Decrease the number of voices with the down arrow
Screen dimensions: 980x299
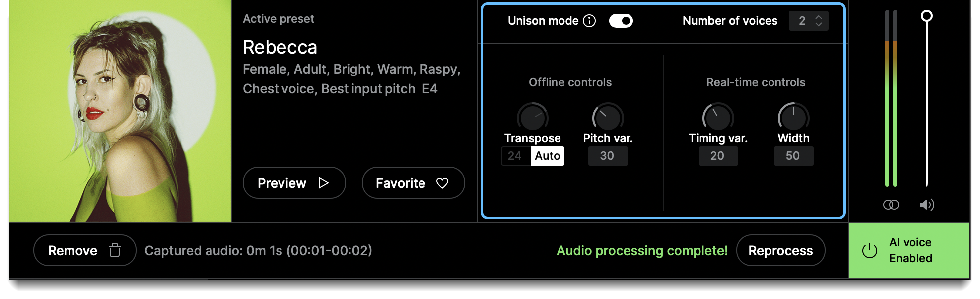tap(819, 24)
